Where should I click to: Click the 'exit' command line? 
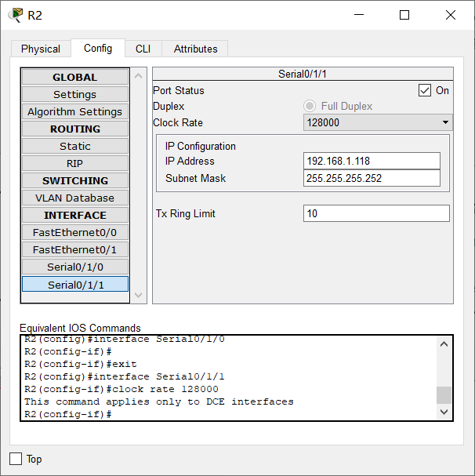81,364
